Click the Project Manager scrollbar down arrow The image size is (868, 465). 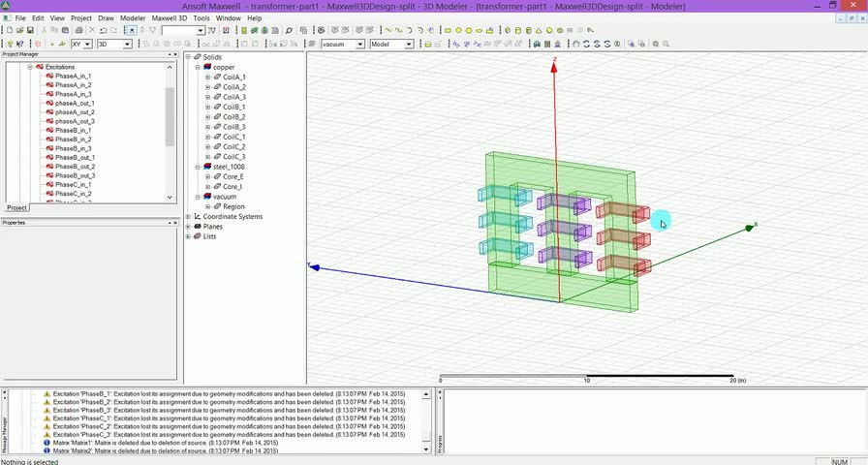click(170, 198)
